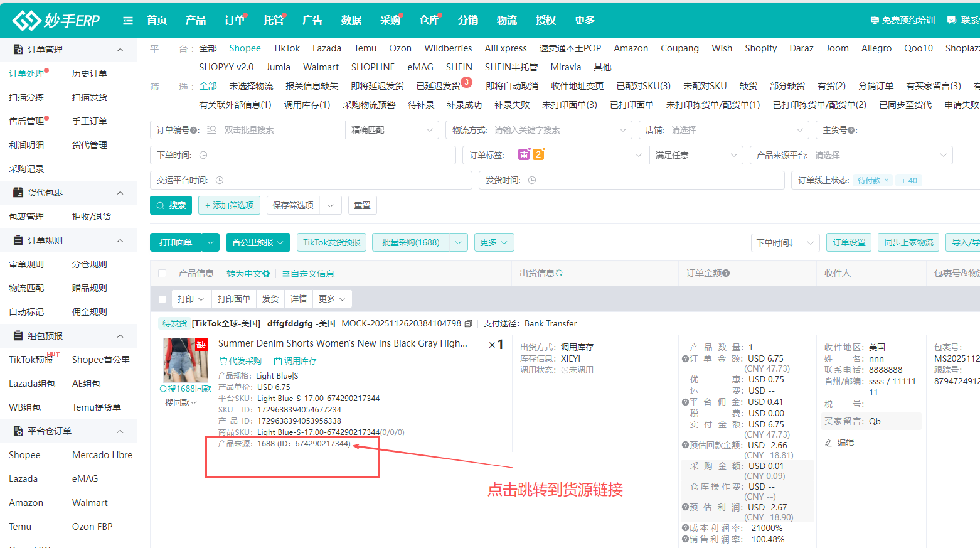980x548 pixels.
Task: Click the 搜1688同款 magnifier icon
Action: 162,389
